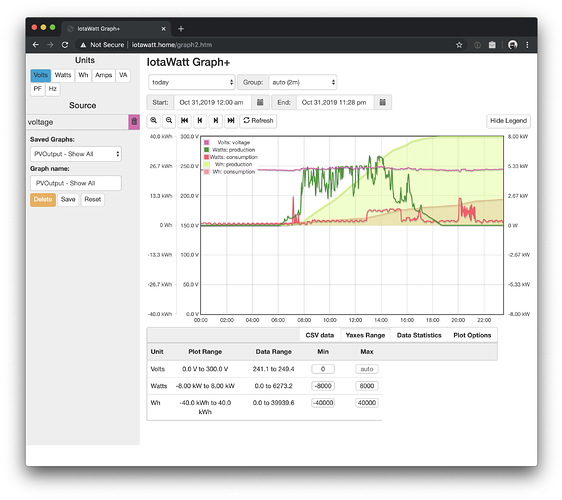Click the Refresh graph button
562x500 pixels.
(x=258, y=120)
